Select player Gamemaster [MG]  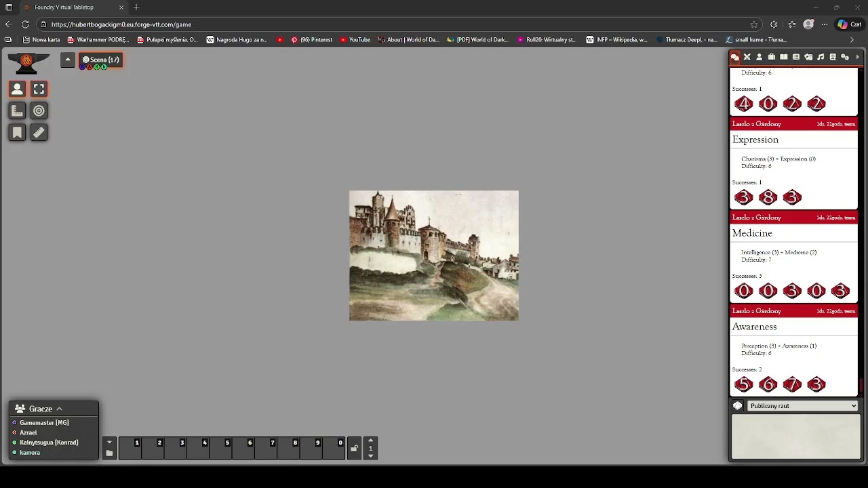pyautogui.click(x=44, y=423)
